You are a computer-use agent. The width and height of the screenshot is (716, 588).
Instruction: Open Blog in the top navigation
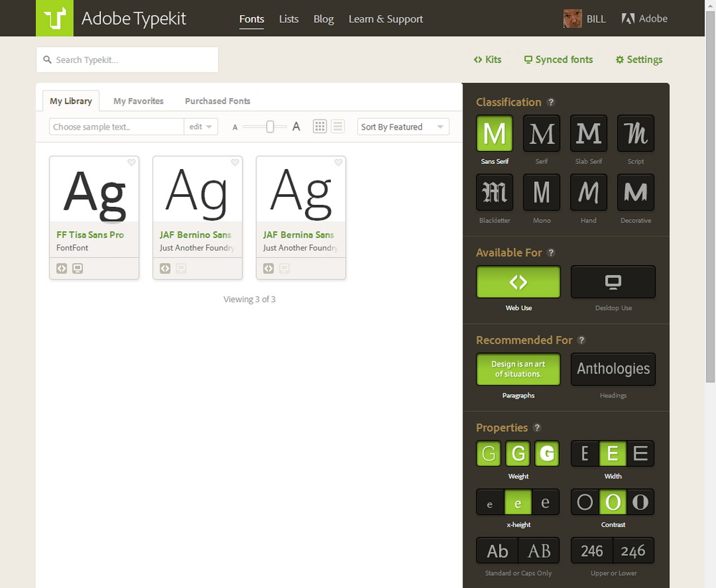tap(324, 19)
